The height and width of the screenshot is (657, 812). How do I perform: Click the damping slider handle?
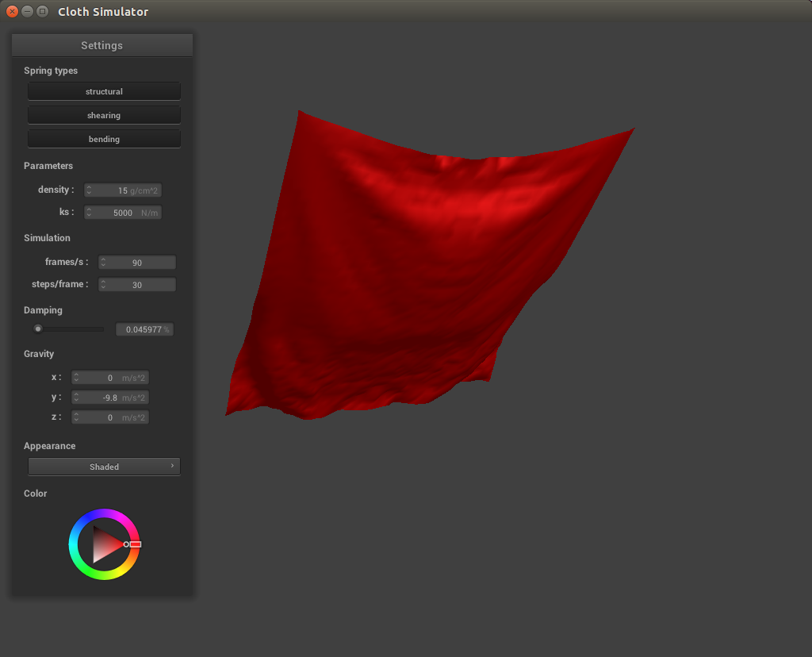tap(37, 329)
